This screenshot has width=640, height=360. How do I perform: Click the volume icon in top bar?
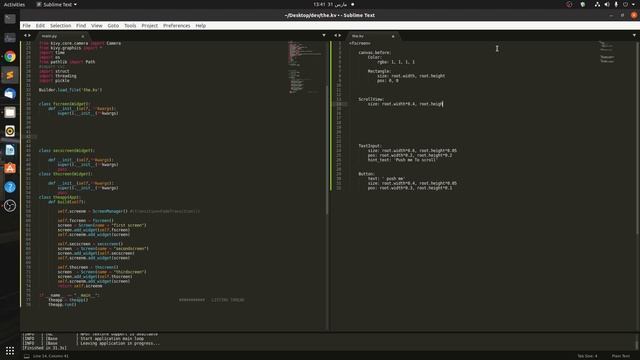pos(607,4)
